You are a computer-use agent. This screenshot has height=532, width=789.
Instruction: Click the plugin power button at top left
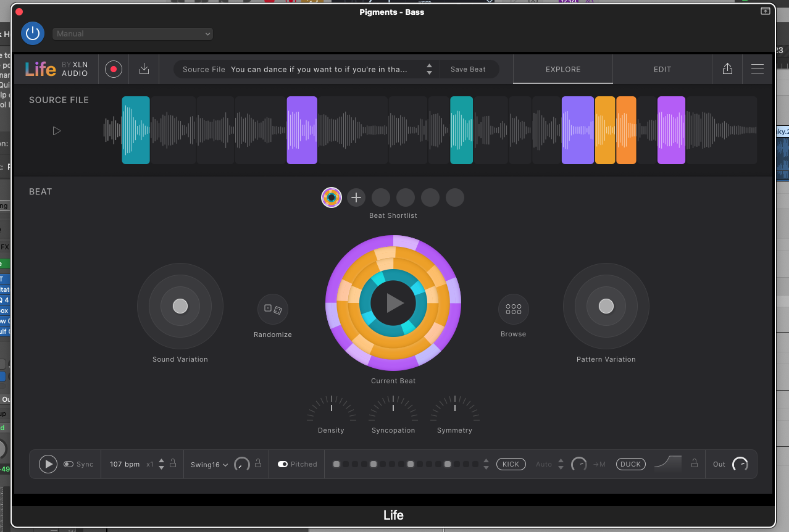tap(32, 33)
